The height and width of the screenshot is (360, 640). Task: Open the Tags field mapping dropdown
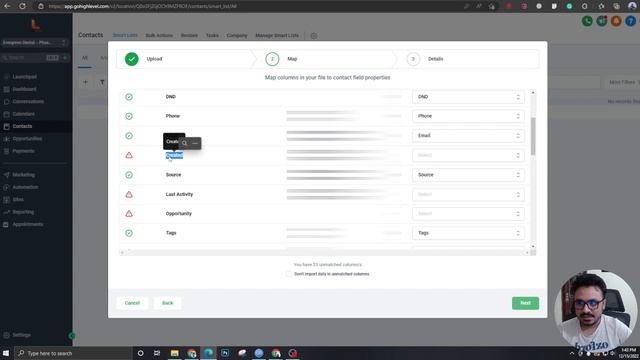click(x=468, y=233)
